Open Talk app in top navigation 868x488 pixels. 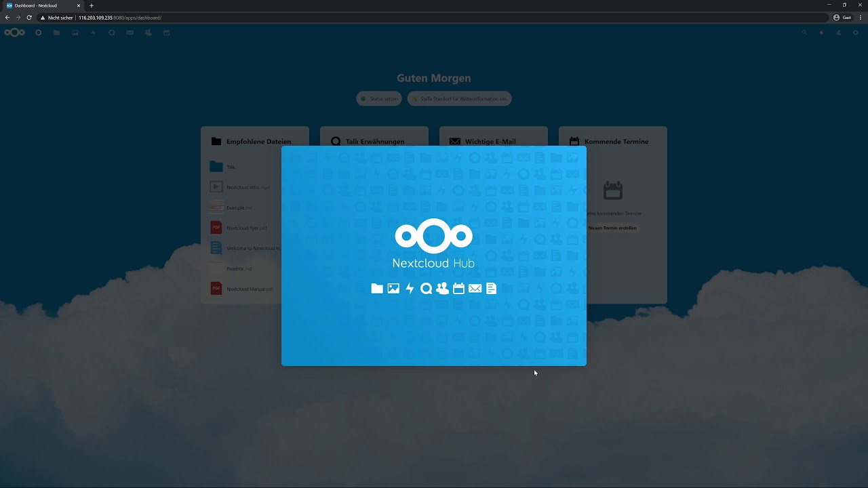point(111,33)
